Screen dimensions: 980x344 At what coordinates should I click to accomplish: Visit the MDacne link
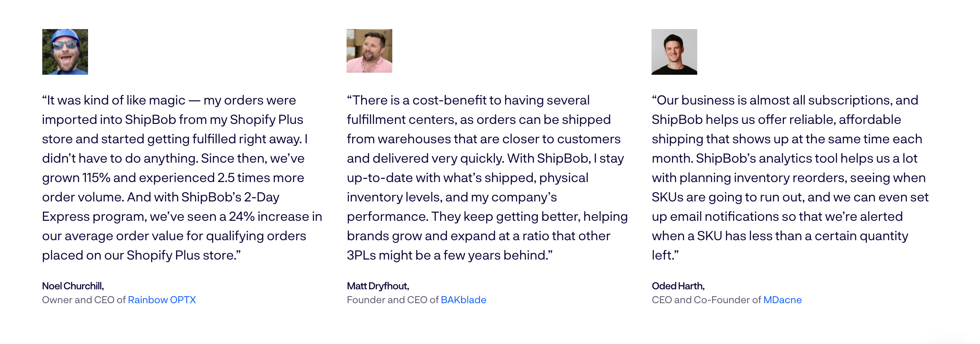coord(782,300)
